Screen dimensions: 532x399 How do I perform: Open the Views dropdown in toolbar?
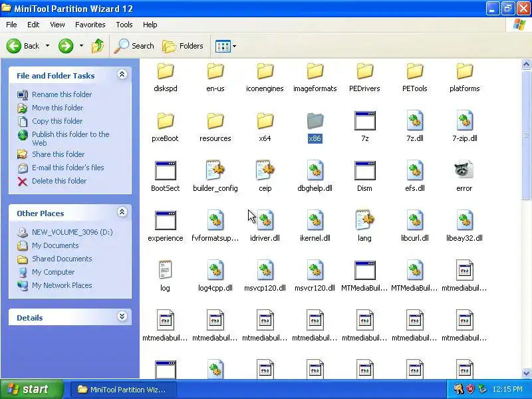coord(234,46)
